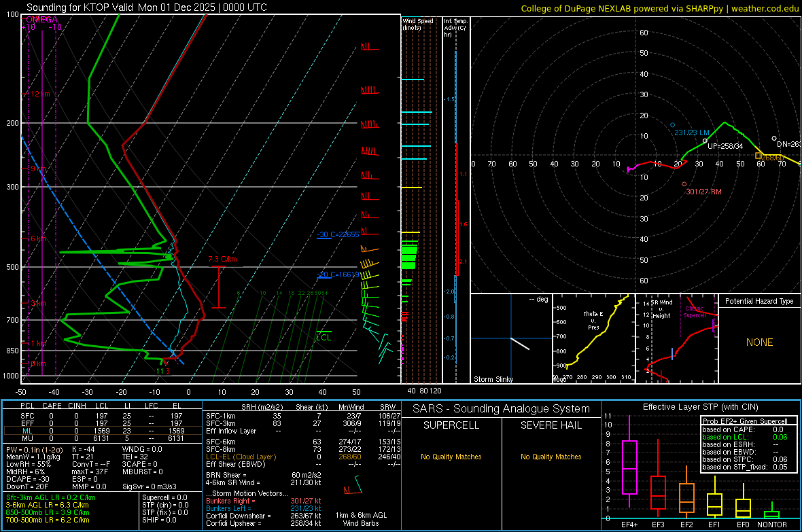Image resolution: width=802 pixels, height=532 pixels.
Task: Click the 'SigSvr = 0 m3/s3' value
Action: (x=150, y=486)
